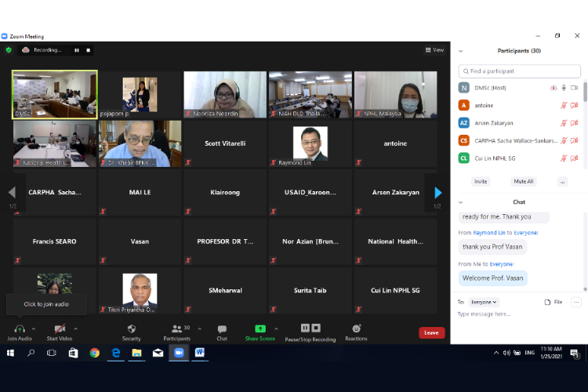Expand audio options arrow beside Join Audio

pos(34,328)
